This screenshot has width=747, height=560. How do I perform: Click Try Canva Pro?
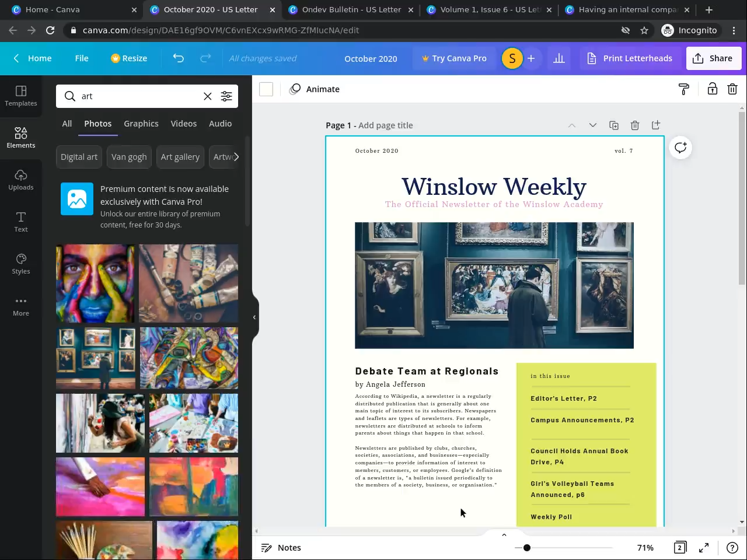coord(454,58)
